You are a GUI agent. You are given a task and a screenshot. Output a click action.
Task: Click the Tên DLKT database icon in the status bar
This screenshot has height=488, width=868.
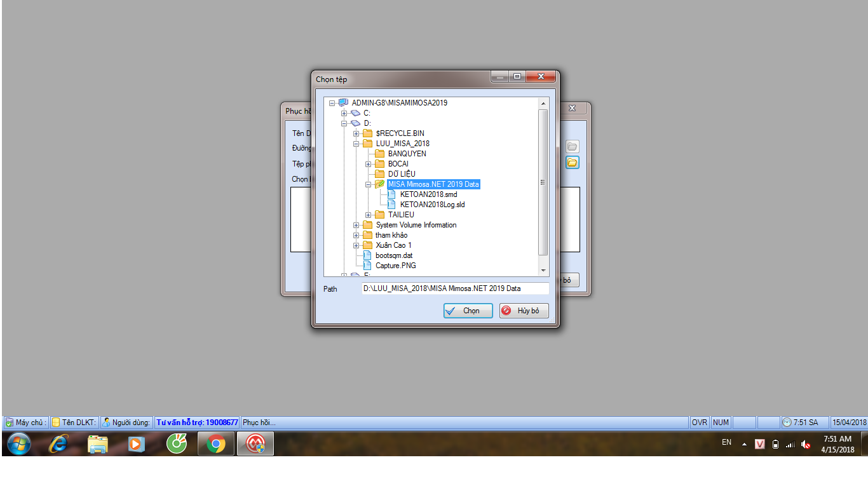coord(56,423)
